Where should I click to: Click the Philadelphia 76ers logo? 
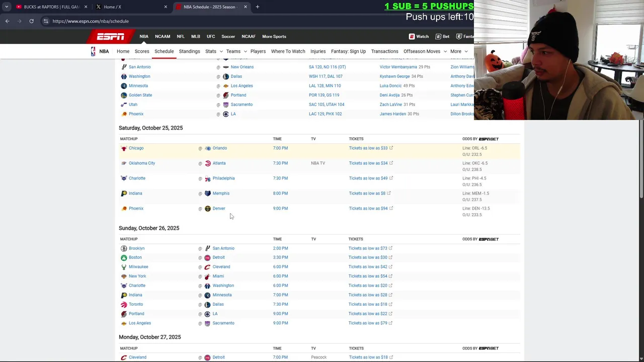click(208, 178)
